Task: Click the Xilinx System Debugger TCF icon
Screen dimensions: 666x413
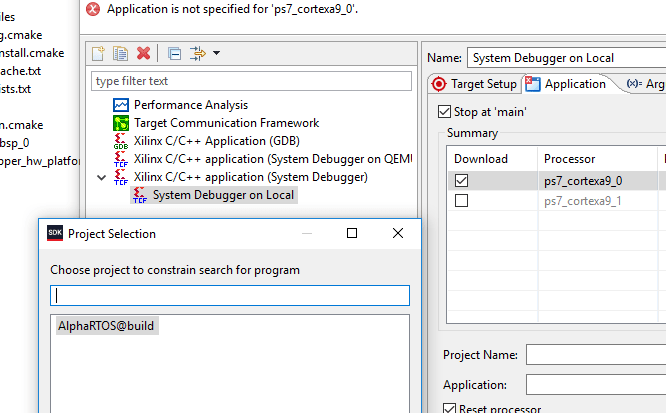Action: (121, 177)
